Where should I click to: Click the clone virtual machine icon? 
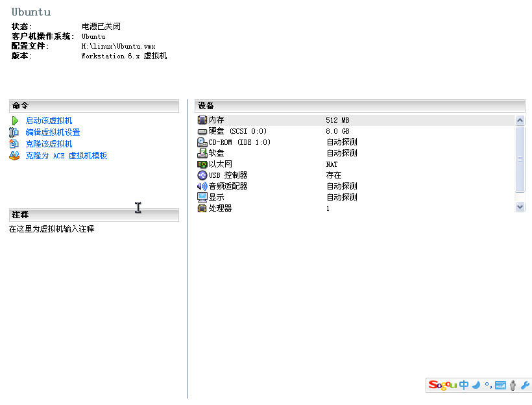coord(14,143)
